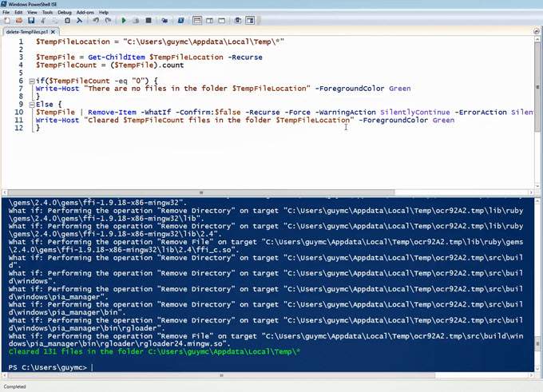The image size is (543, 392).
Task: Select the delete-TempFiles.ps1 tab
Action: tap(27, 32)
